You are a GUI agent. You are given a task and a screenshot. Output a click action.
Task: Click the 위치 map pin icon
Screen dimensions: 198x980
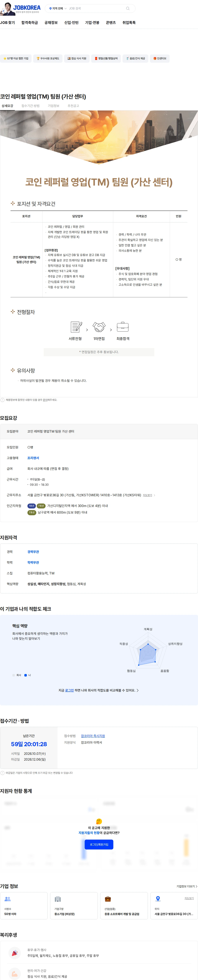(x=158, y=899)
